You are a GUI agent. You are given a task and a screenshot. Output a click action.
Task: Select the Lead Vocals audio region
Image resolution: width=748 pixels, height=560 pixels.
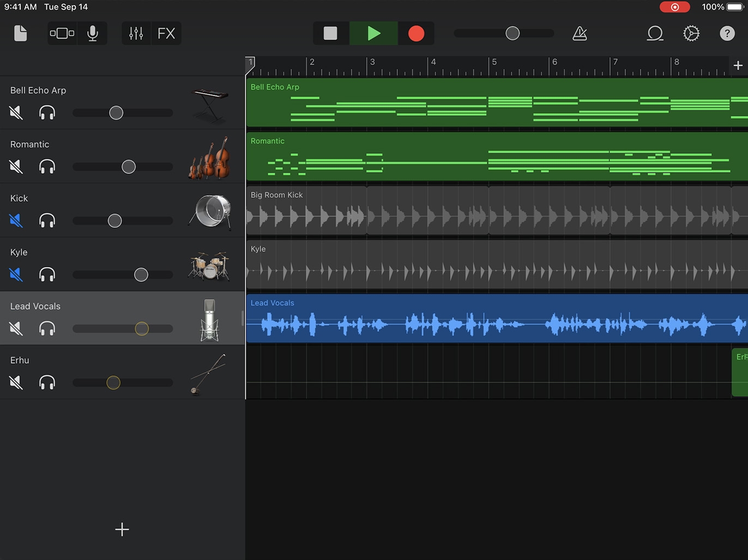[x=497, y=319]
